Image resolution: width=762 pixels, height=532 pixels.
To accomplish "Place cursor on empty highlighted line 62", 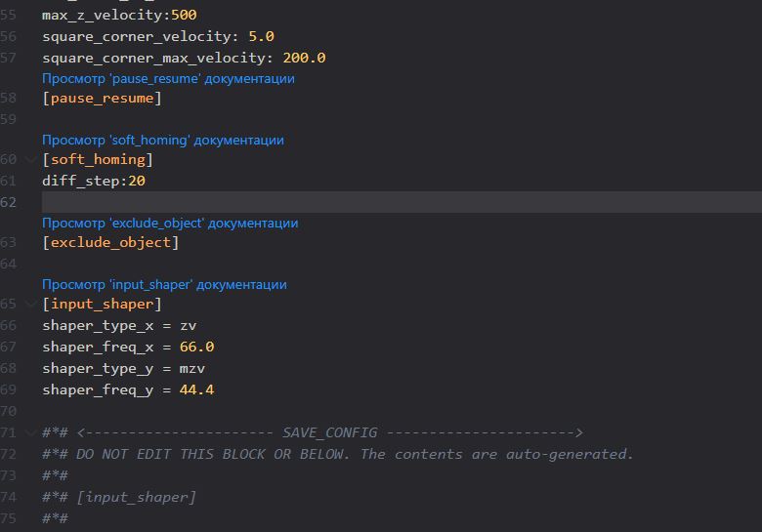I will pyautogui.click(x=402, y=202).
